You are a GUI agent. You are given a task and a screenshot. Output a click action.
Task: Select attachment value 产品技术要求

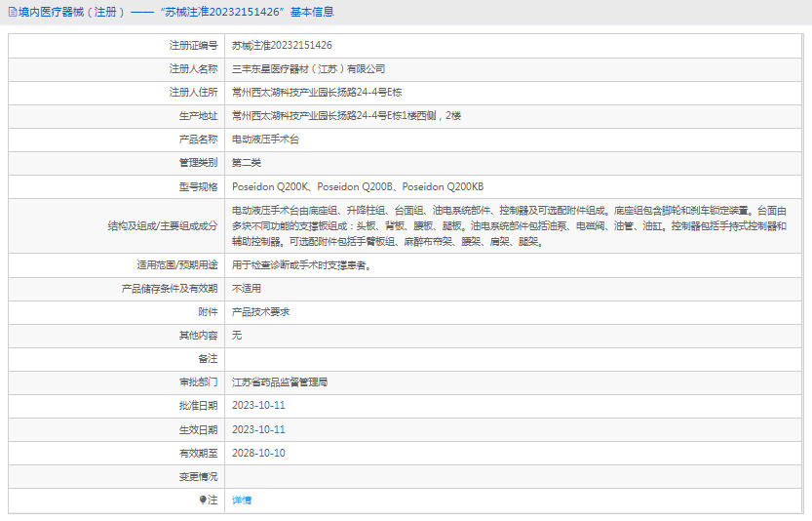pyautogui.click(x=260, y=312)
